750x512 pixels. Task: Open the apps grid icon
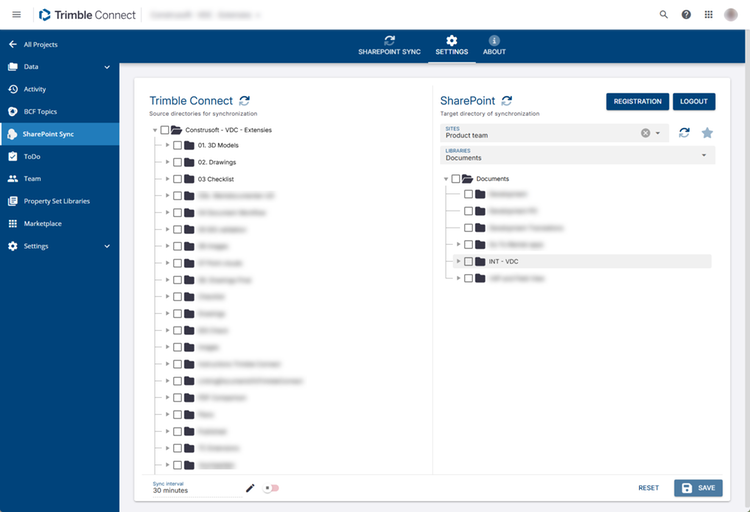[x=708, y=14]
